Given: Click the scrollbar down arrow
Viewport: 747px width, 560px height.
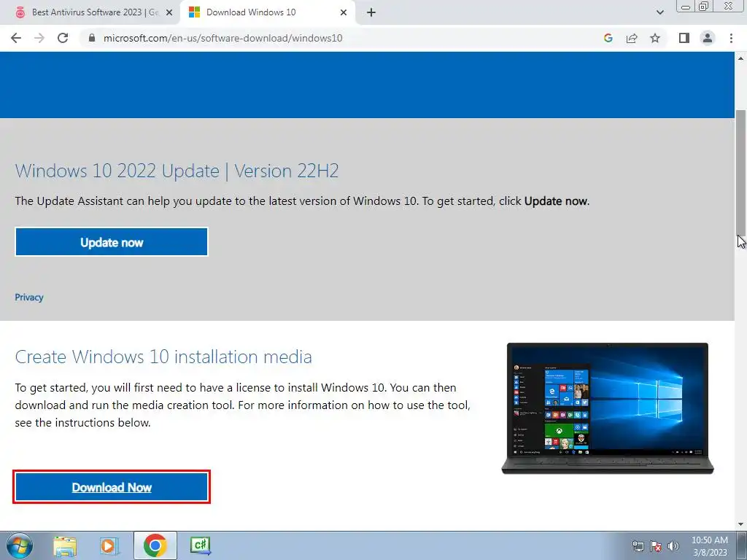Looking at the screenshot, I should (741, 524).
